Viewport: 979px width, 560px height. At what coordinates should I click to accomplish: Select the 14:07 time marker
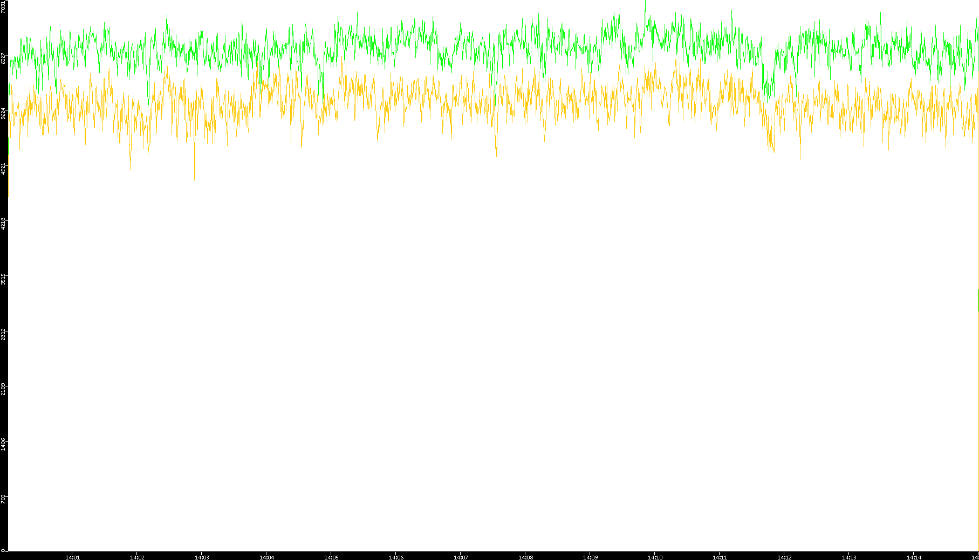click(x=461, y=557)
